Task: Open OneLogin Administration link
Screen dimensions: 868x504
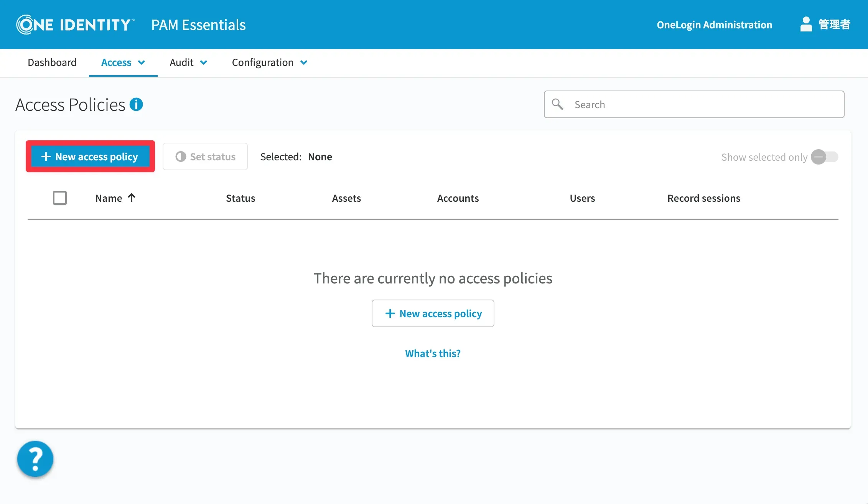Action: (x=714, y=25)
